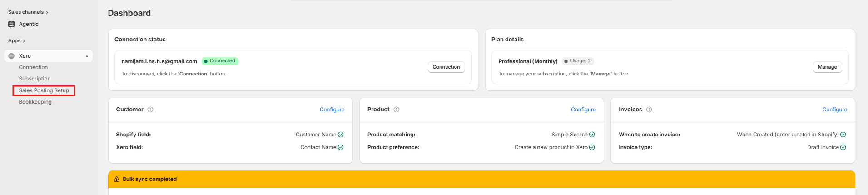Click the Xero field label
The height and width of the screenshot is (195, 868).
pyautogui.click(x=129, y=147)
